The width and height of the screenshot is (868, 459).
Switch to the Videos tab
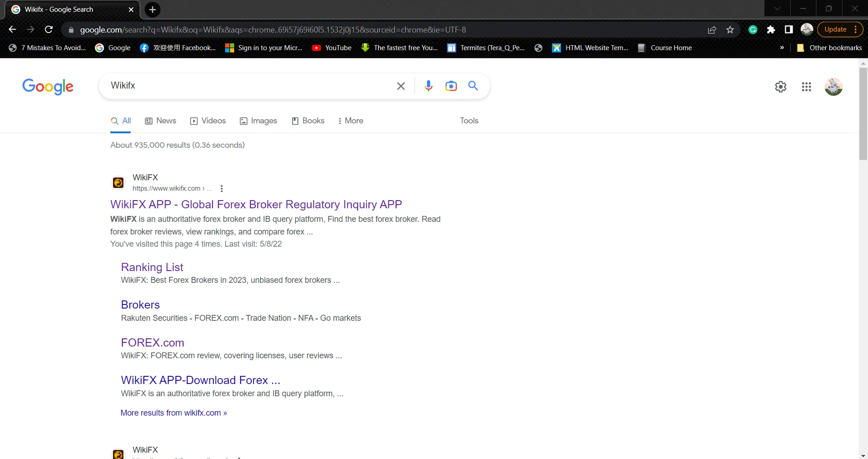[x=208, y=121]
